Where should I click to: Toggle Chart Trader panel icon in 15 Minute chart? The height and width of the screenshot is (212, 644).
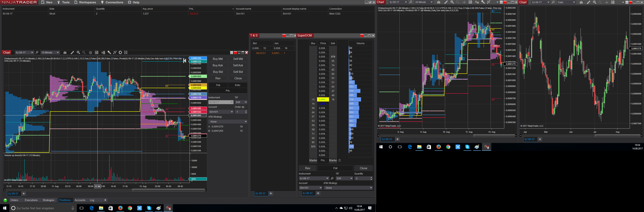(x=103, y=53)
